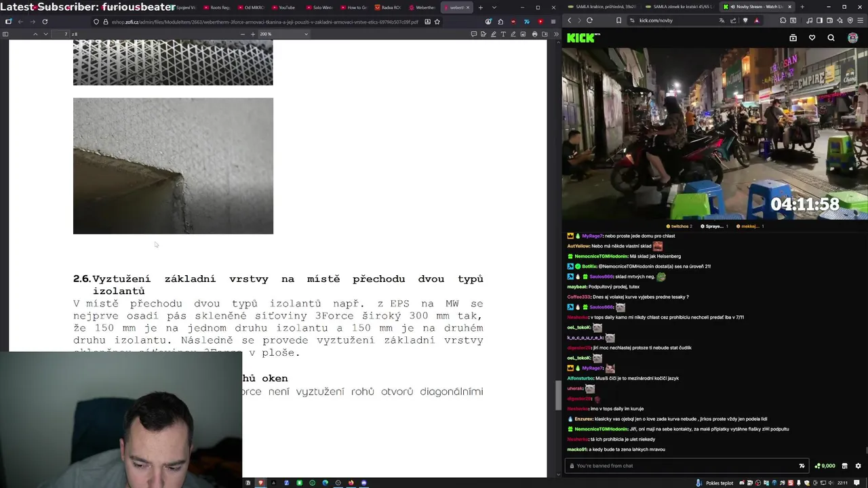Click chat username Coffee333
The image size is (868, 488).
(x=579, y=297)
